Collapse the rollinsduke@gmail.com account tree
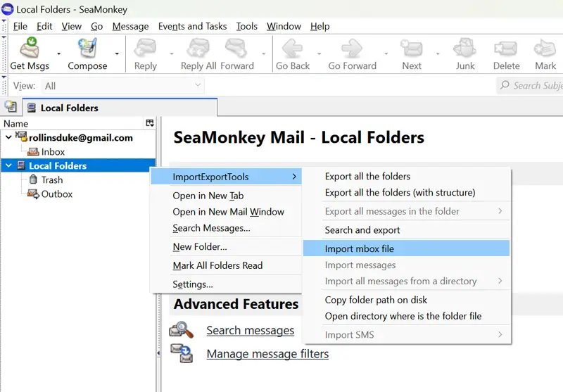The height and width of the screenshot is (392, 563). click(x=8, y=138)
